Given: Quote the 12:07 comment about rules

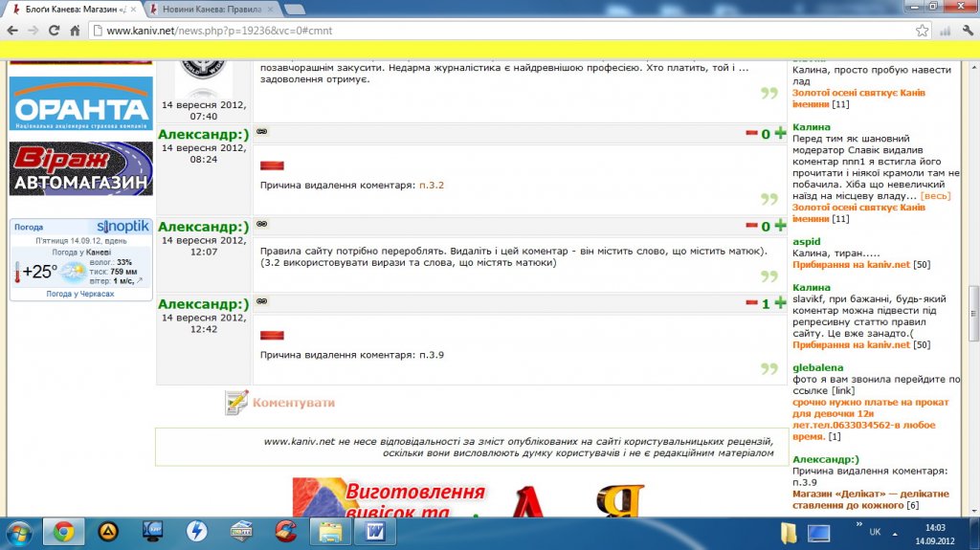Looking at the screenshot, I should tap(769, 276).
